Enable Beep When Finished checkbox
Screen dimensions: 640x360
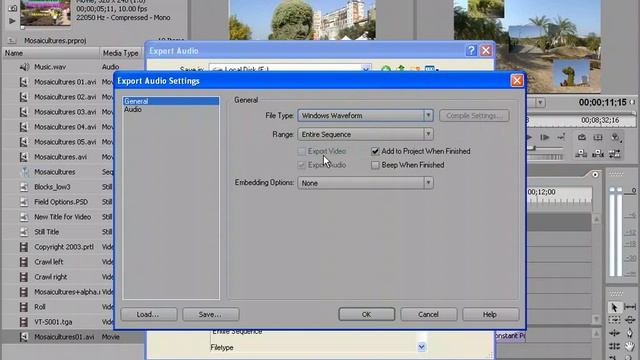[375, 165]
